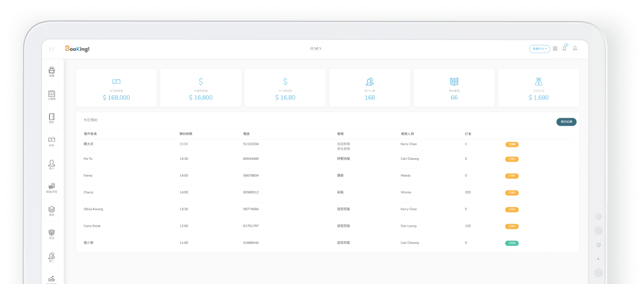This screenshot has width=644, height=284.
Task: Click the notification bell icon
Action: (564, 49)
